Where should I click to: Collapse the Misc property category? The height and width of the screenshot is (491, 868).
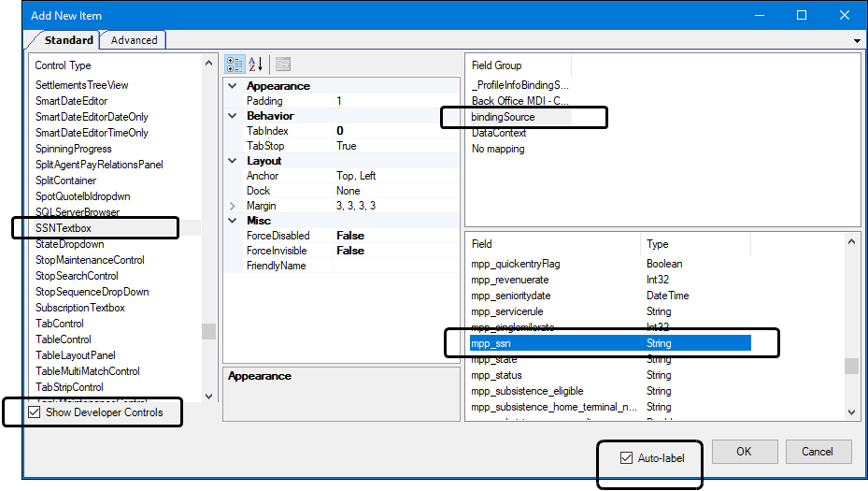[233, 221]
